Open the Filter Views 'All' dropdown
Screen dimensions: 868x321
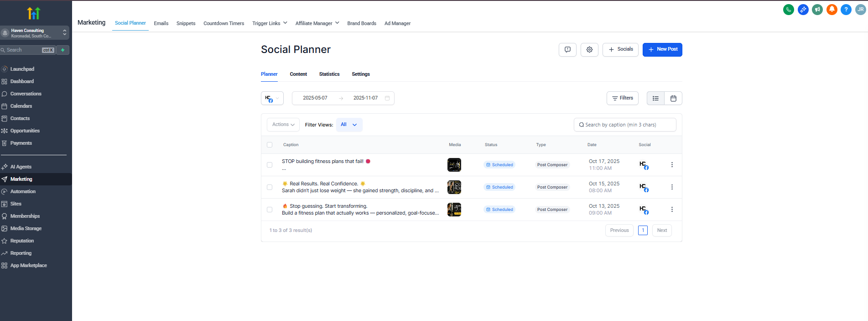pyautogui.click(x=349, y=125)
